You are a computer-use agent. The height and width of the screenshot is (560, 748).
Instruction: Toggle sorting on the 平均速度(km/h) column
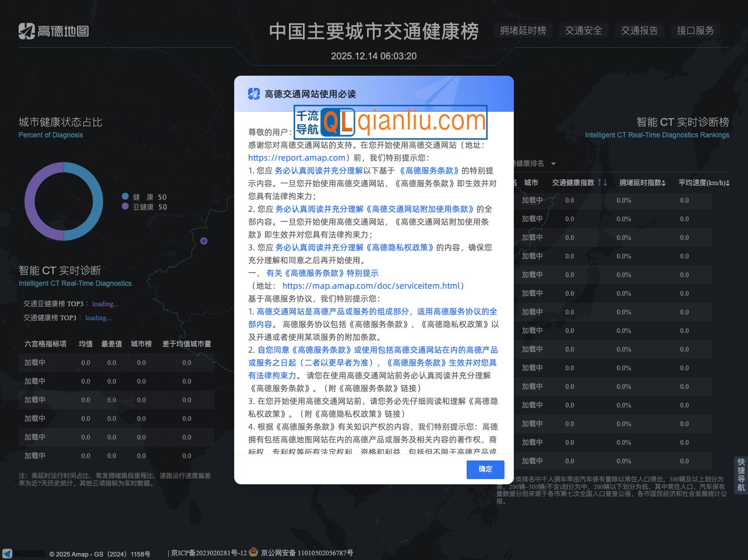pos(728,182)
